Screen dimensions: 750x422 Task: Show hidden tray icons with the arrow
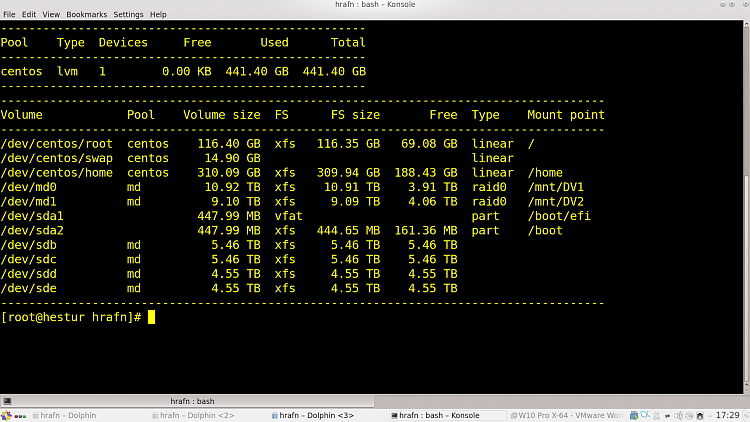coord(710,416)
